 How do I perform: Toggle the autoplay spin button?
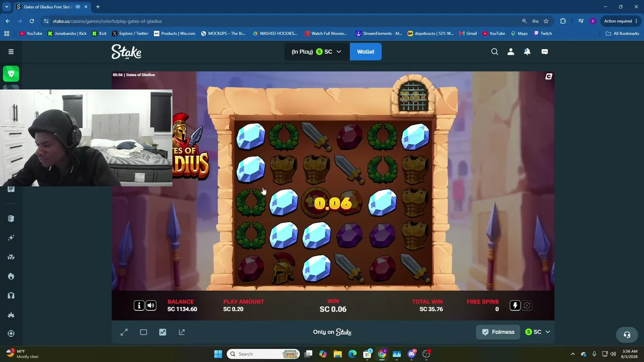coord(527,305)
